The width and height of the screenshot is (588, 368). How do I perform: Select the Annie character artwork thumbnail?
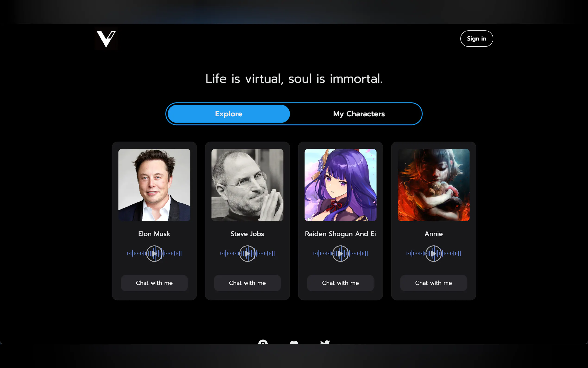click(x=433, y=185)
